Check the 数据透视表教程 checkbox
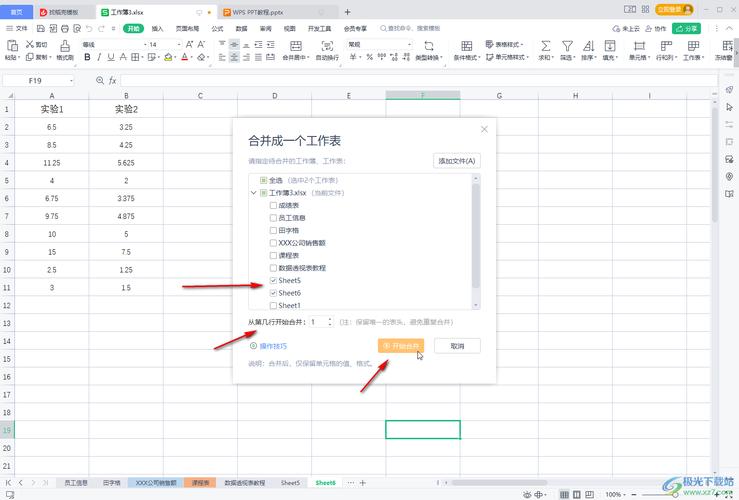Screen dimensions: 739x500 [273, 268]
